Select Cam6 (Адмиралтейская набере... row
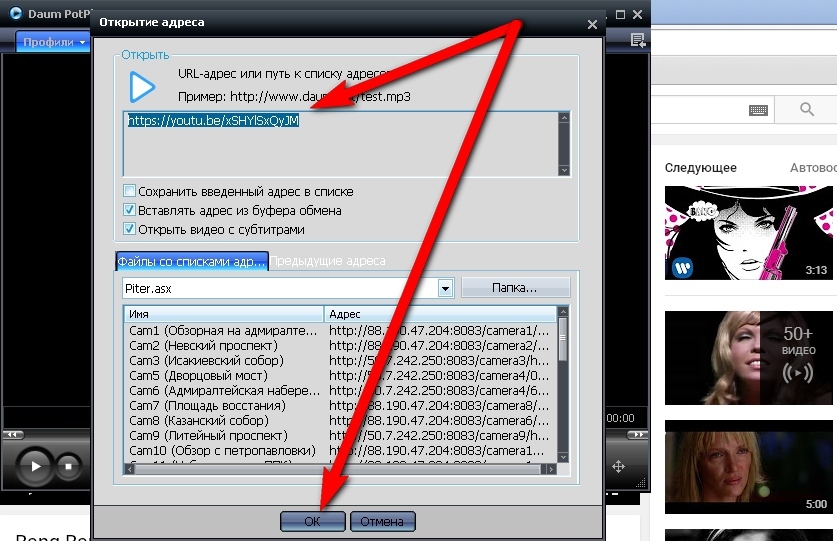Viewport: 837px width, 541px height. pos(340,390)
